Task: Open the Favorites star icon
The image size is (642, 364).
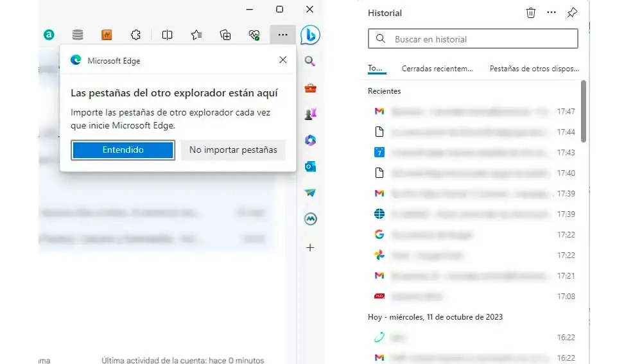Action: pos(196,35)
